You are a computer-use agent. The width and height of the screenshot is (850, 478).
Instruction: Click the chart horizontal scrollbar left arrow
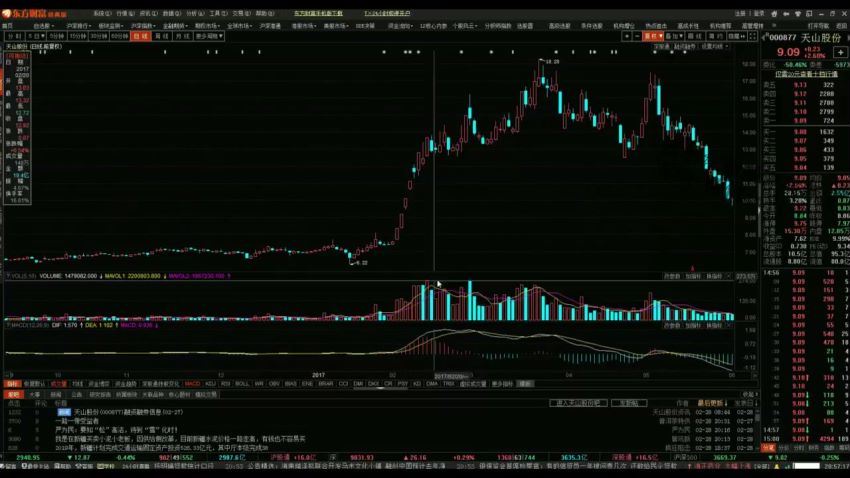[8, 375]
